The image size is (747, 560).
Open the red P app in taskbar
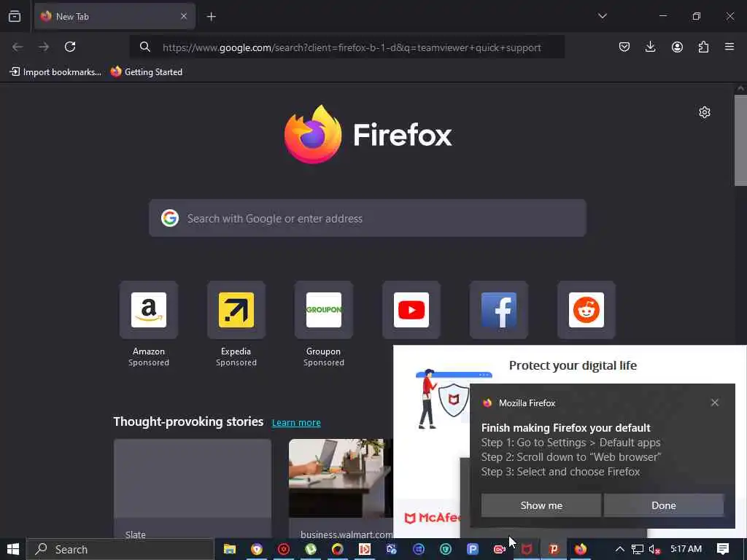tap(554, 549)
